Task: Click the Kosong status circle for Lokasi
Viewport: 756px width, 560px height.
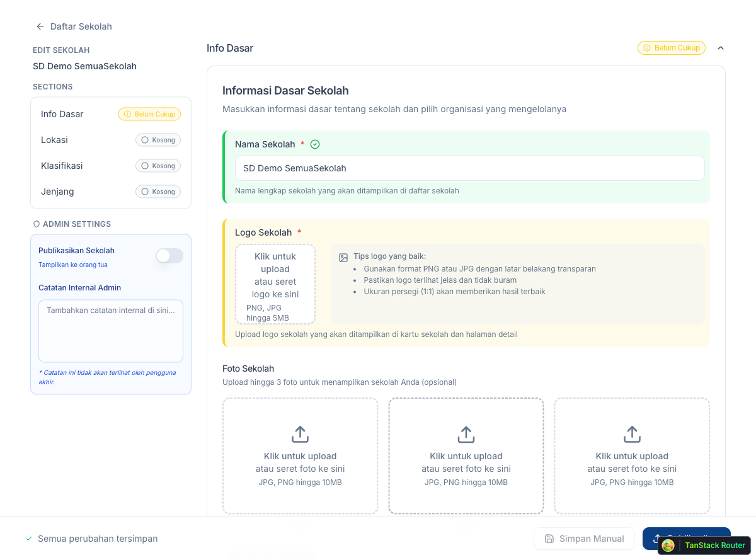Action: click(146, 140)
